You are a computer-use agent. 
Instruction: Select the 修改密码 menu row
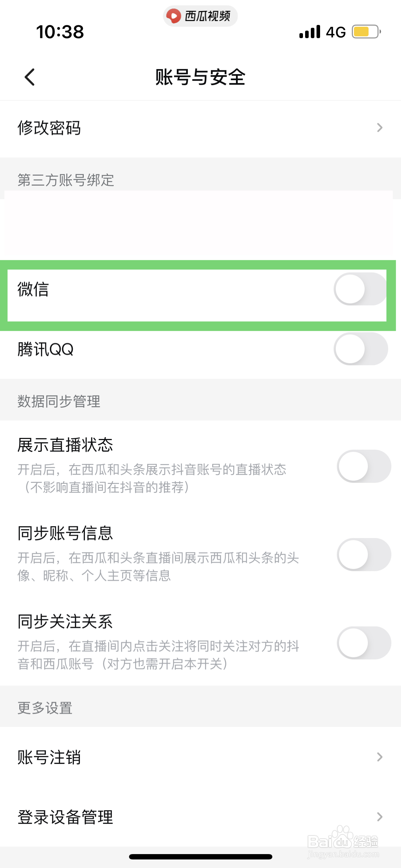[x=178, y=128]
